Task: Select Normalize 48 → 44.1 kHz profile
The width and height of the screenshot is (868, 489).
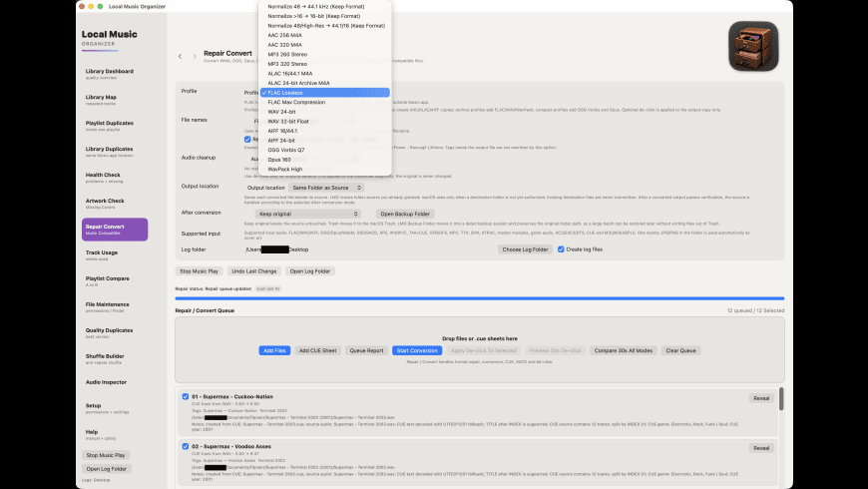Action: click(325, 7)
